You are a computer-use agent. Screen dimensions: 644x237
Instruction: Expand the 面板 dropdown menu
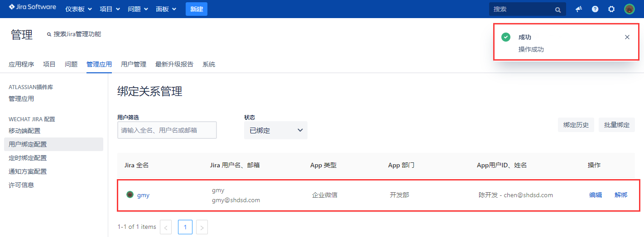166,9
